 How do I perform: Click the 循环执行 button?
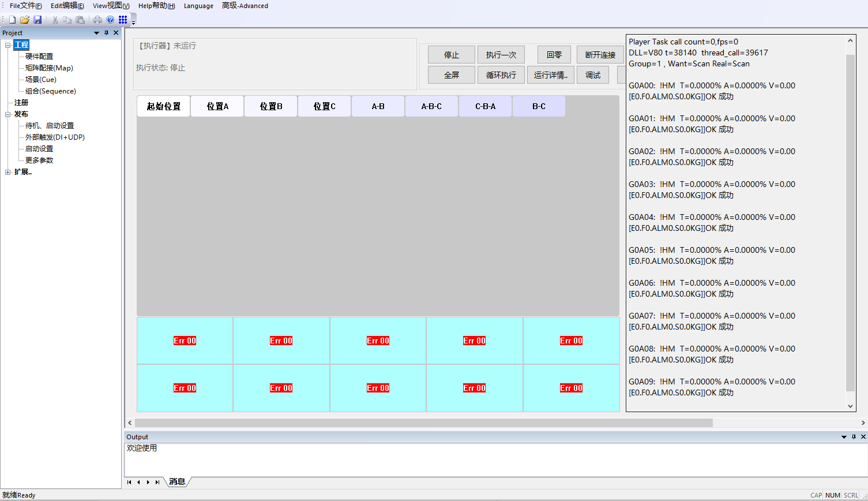pos(501,75)
